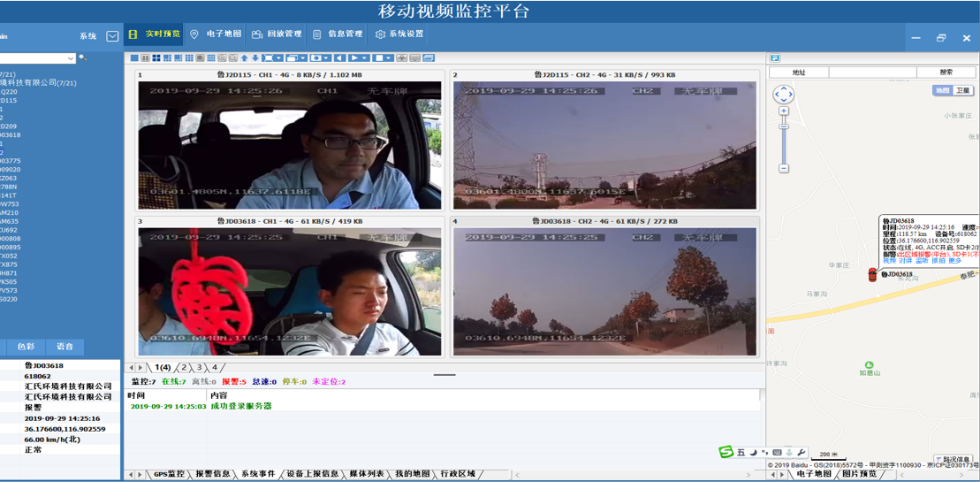Open the snapshot camera dropdown arrow
980x482 pixels.
(x=327, y=58)
